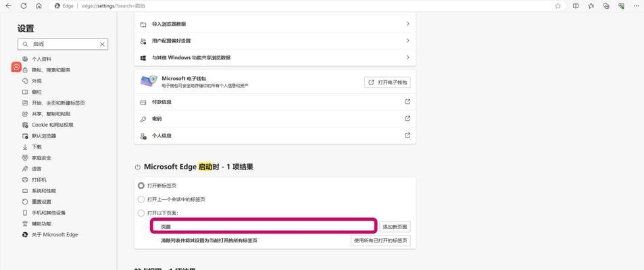Open the home page via house icon

click(x=39, y=6)
